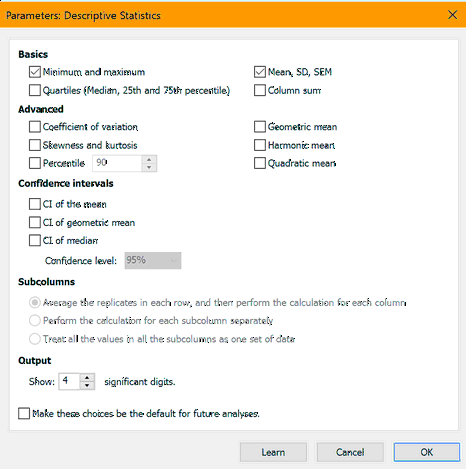
Task: Check Skewness and kurtosis
Action: pos(35,145)
